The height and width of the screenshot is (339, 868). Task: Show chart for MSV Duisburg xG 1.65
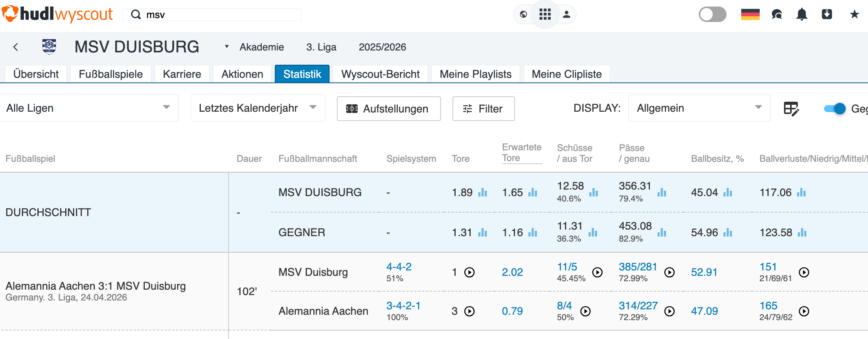pyautogui.click(x=533, y=192)
